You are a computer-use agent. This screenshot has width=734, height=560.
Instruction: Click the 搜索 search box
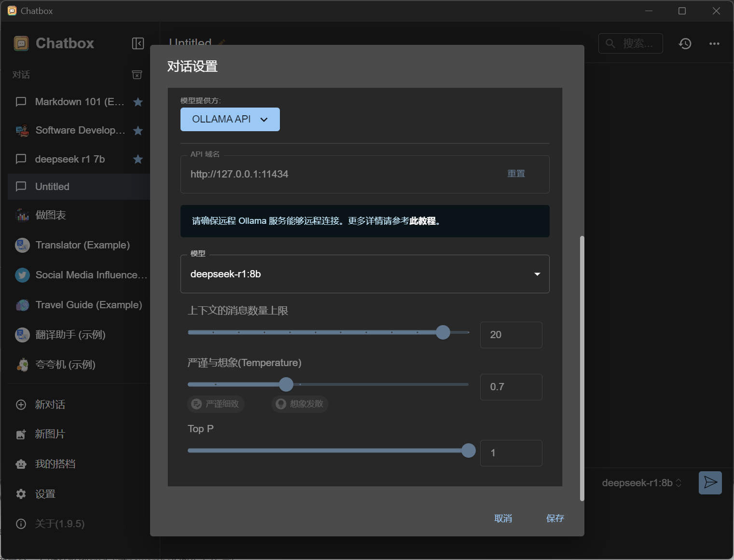coord(631,43)
